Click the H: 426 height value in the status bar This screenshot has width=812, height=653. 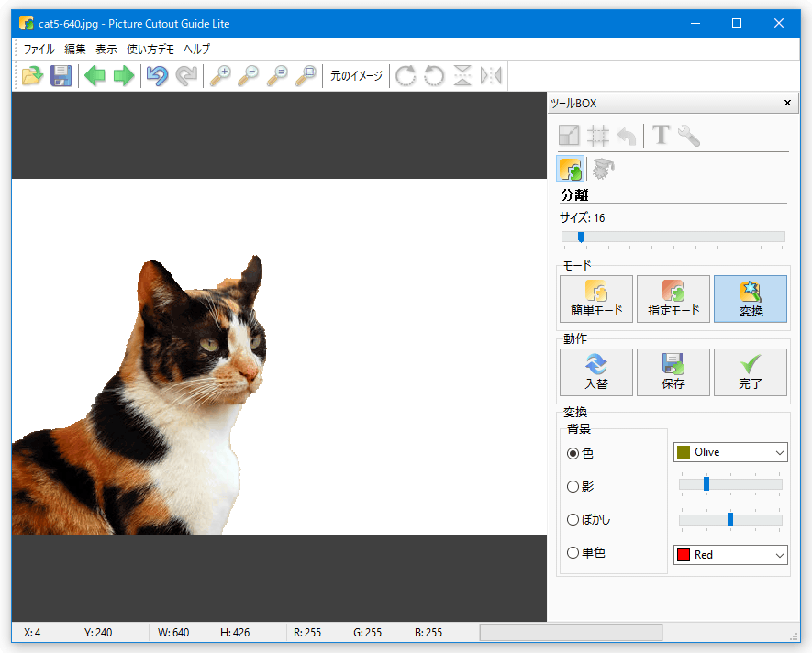235,632
